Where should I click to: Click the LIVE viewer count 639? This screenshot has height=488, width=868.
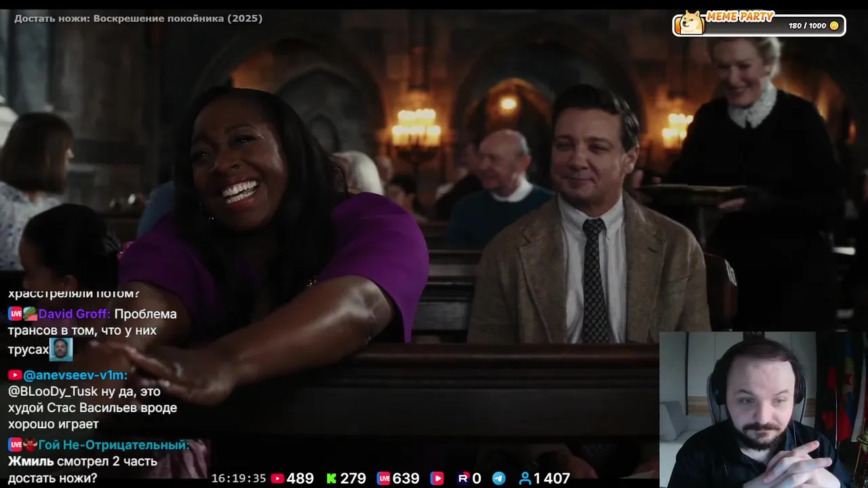[x=406, y=479]
